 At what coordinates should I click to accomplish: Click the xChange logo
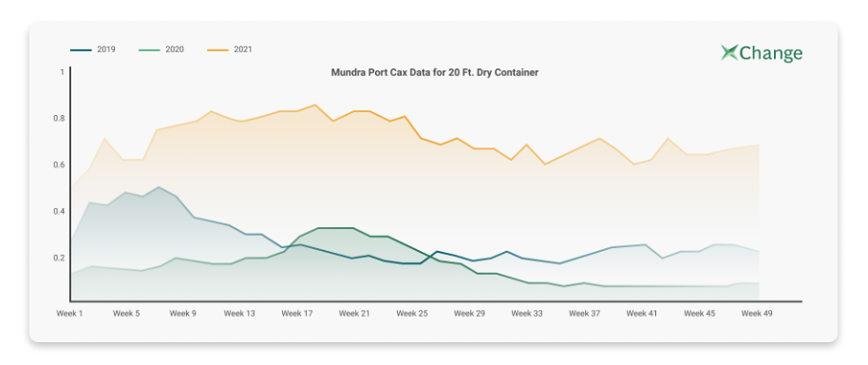[762, 53]
